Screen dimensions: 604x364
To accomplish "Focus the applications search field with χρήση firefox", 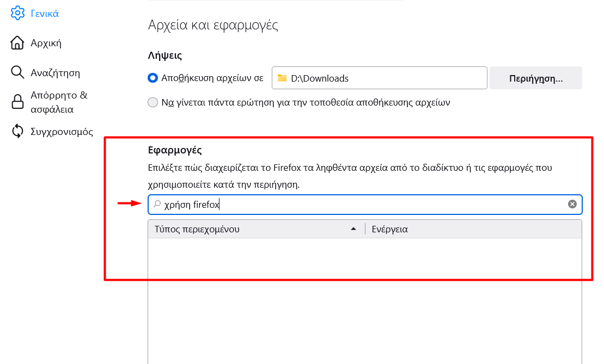I will click(365, 205).
